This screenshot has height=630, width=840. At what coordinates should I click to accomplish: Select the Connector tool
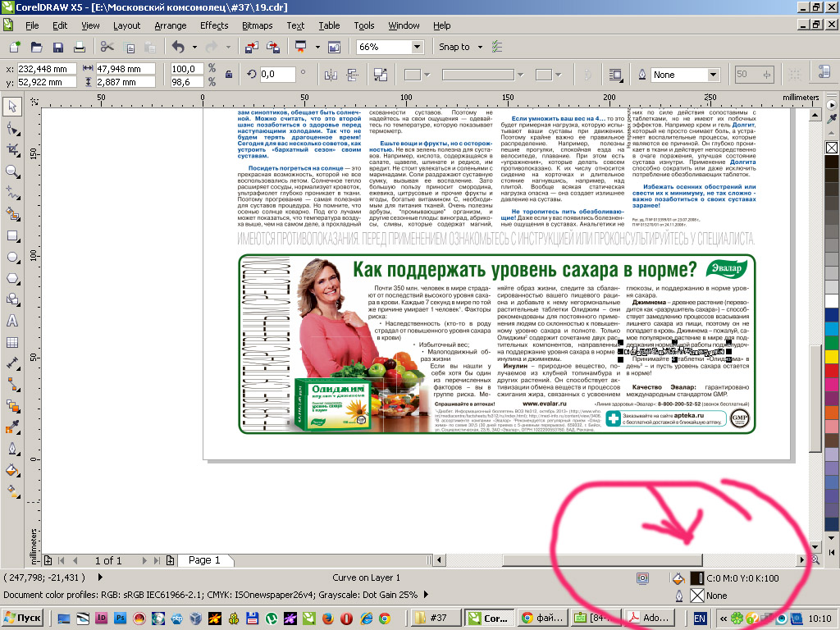point(11,385)
